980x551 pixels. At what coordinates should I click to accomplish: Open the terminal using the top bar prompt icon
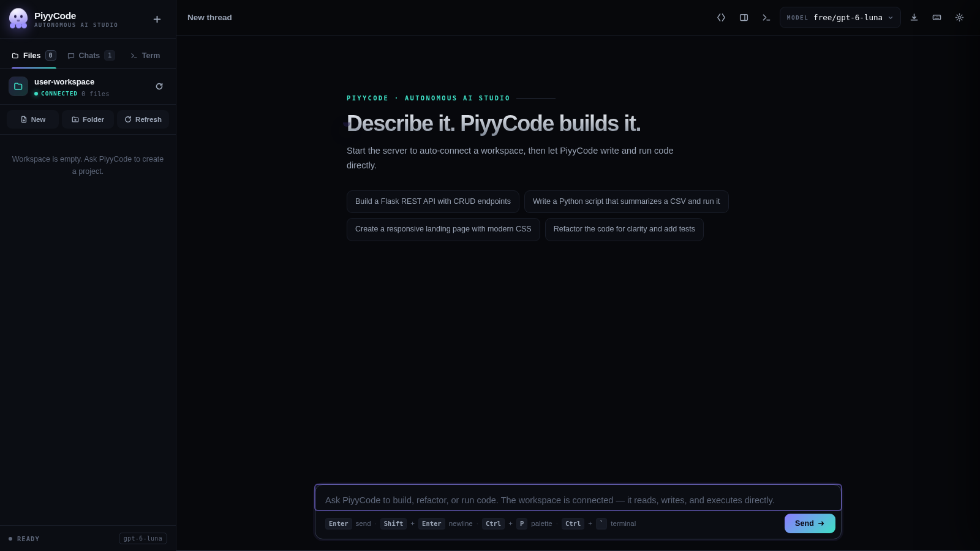tap(766, 18)
